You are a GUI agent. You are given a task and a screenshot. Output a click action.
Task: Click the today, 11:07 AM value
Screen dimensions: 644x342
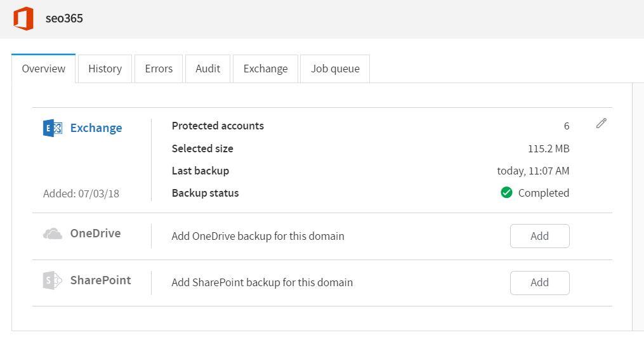click(x=533, y=171)
